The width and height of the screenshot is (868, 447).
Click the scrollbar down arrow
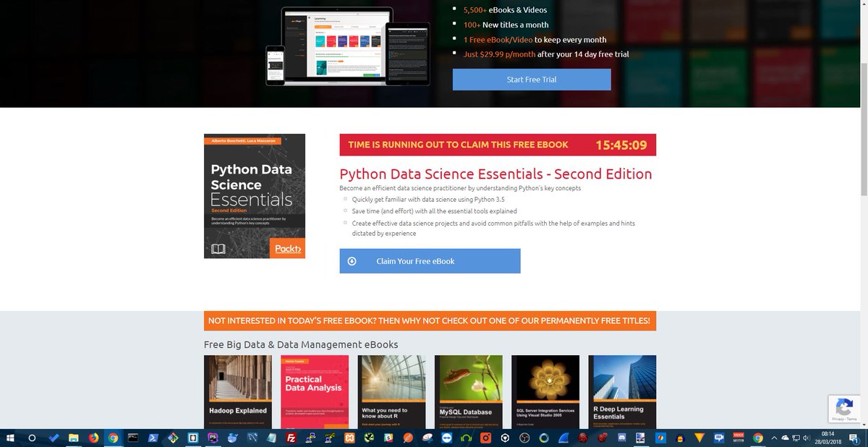tap(864, 425)
